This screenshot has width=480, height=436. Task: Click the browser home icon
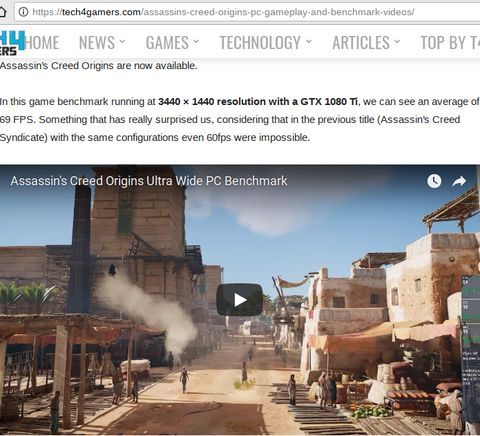tap(3, 12)
